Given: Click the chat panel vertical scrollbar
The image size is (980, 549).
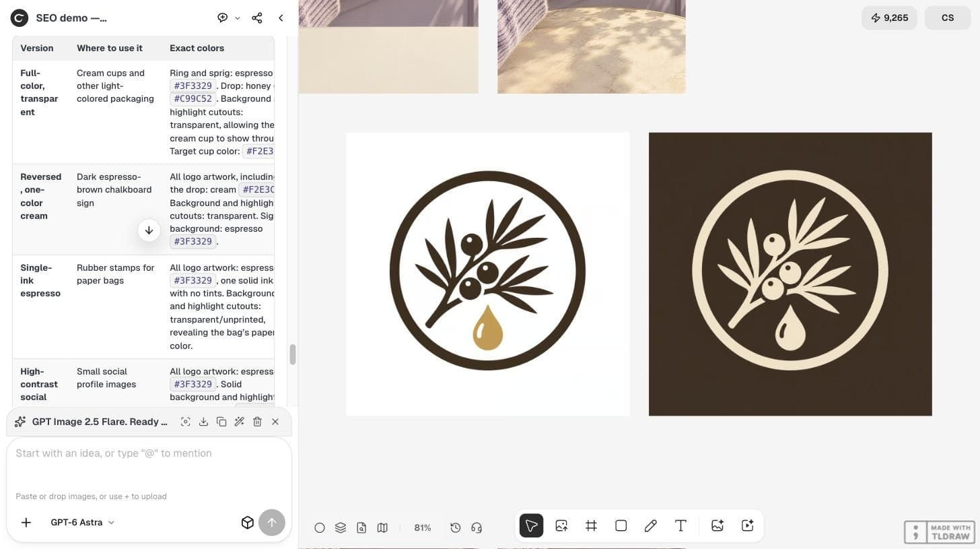Looking at the screenshot, I should click(293, 354).
